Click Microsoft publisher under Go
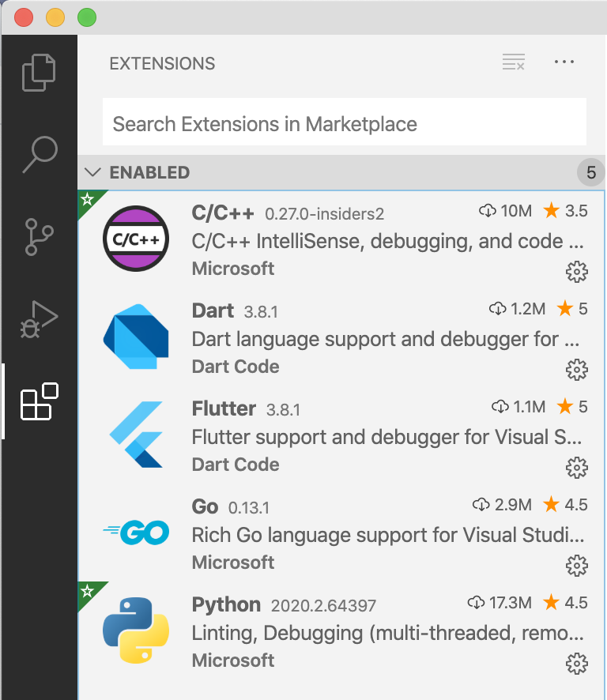Viewport: 607px width, 700px height. point(233,562)
